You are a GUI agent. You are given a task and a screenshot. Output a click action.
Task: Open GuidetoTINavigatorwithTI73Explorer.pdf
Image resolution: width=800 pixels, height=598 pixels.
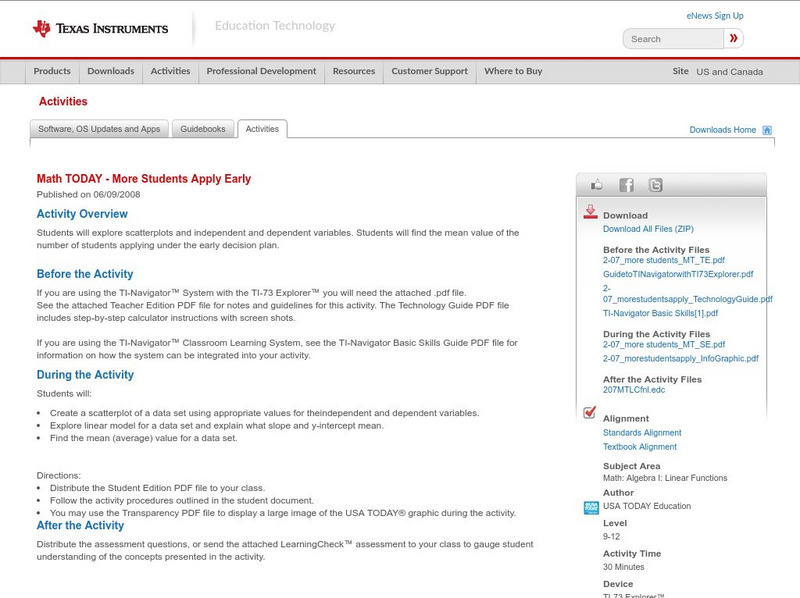pyautogui.click(x=678, y=274)
